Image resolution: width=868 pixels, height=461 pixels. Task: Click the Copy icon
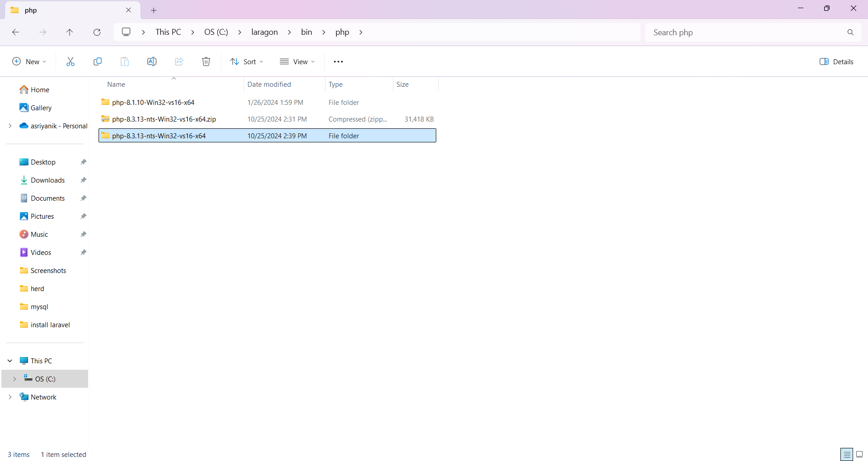(98, 61)
